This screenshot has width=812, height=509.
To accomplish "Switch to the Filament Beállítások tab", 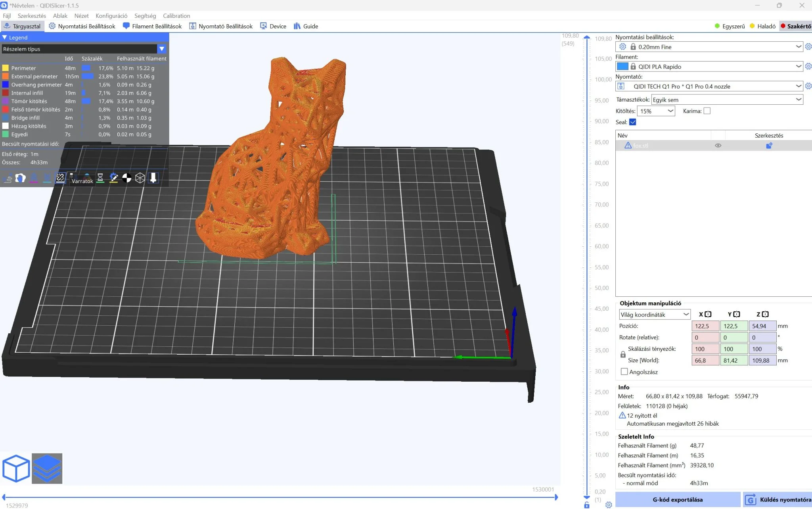I will (x=152, y=26).
